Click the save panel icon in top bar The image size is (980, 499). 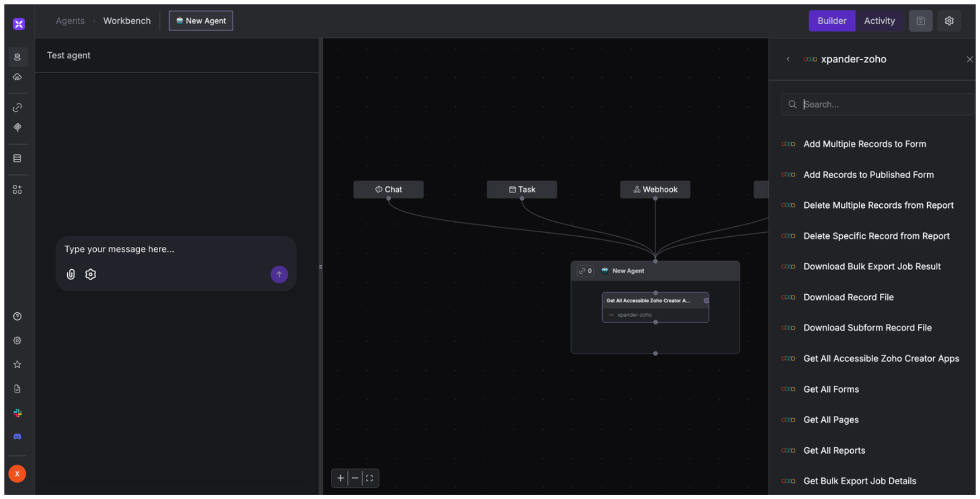[921, 21]
